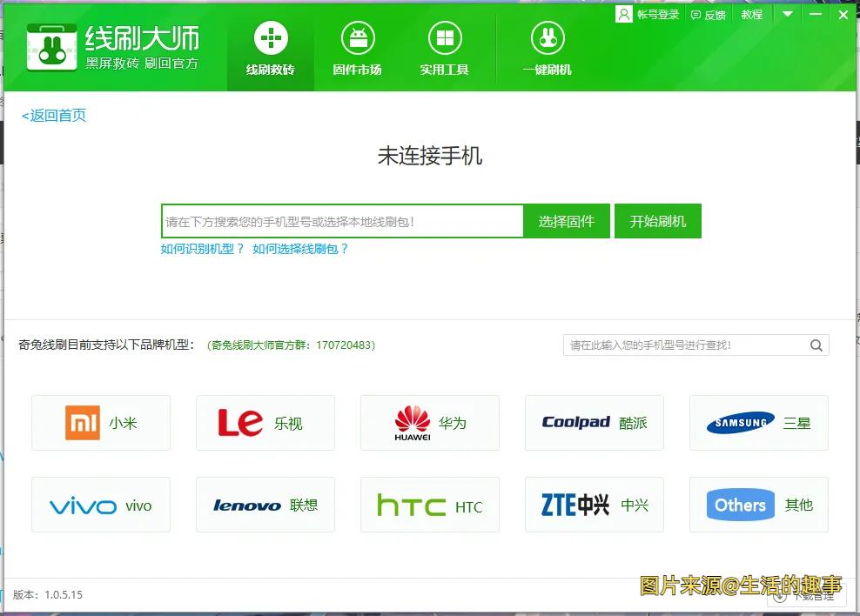860x616 pixels.
Task: Select the 华为 Huawei brand tile
Action: (x=430, y=423)
